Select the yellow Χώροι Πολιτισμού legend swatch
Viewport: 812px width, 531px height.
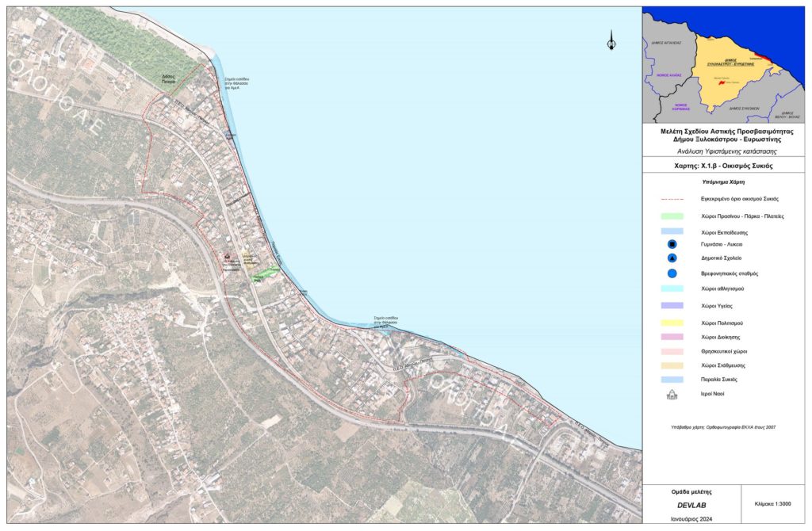click(x=672, y=323)
